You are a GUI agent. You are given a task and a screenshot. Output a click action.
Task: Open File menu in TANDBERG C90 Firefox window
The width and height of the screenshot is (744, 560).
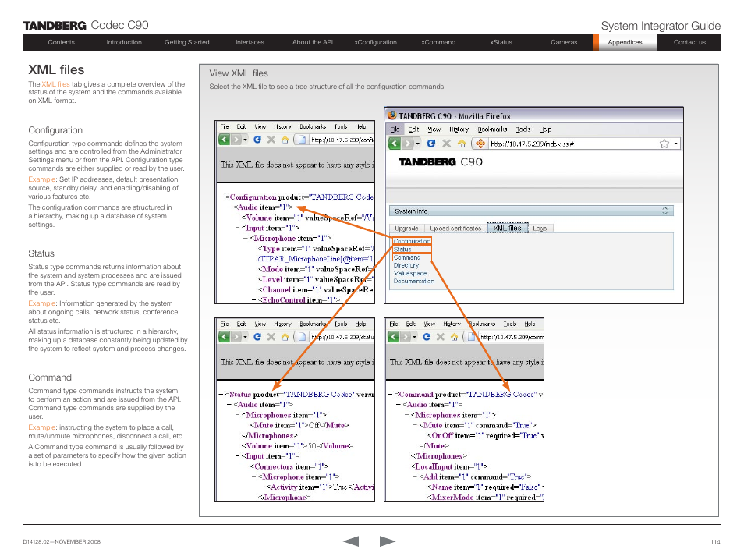click(395, 129)
